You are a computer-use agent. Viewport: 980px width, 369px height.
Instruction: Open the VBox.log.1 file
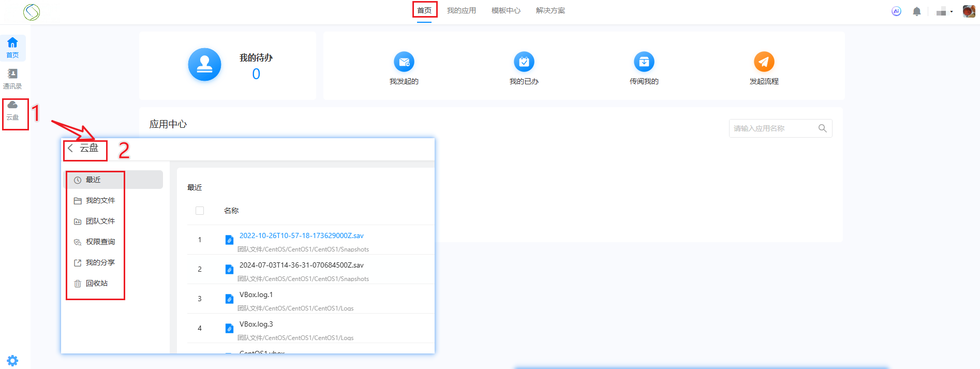pos(256,294)
